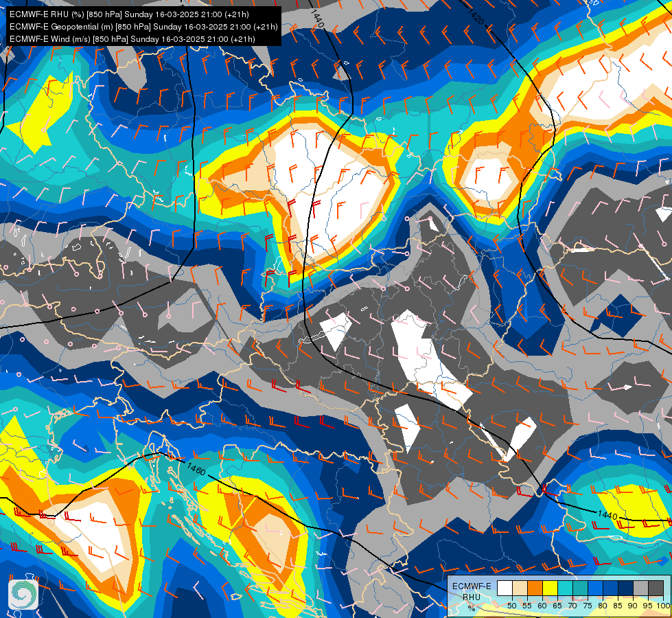Select the ECMWF-E RHU (%) header line
The width and height of the screenshot is (672, 618).
tap(129, 14)
